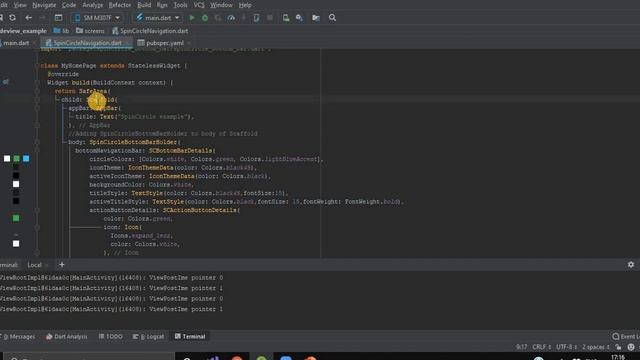Click the green Run button
The height and width of the screenshot is (360, 640).
[192, 18]
